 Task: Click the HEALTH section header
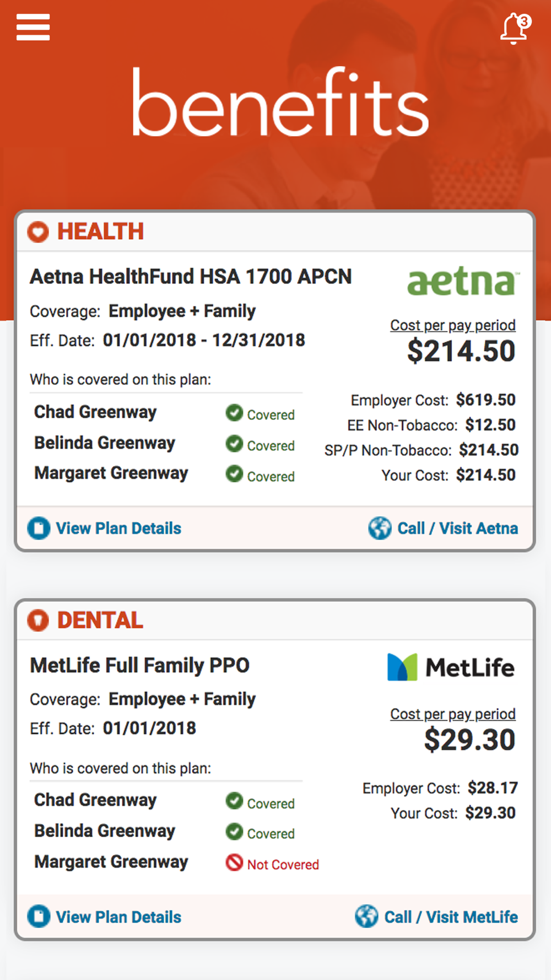coord(100,231)
